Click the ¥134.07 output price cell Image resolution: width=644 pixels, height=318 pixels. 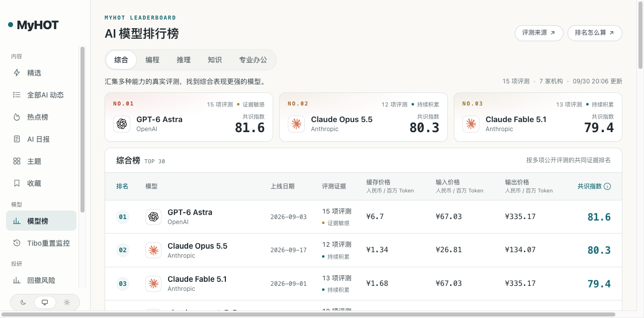tap(520, 250)
